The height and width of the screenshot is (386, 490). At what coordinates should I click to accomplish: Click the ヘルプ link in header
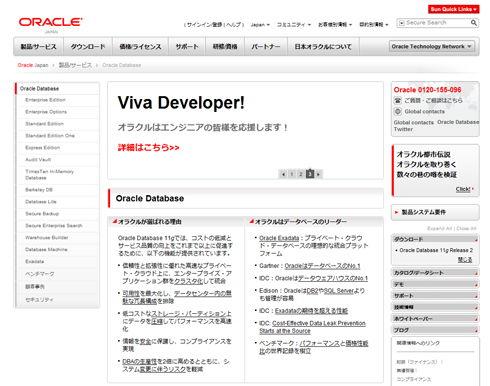[234, 25]
